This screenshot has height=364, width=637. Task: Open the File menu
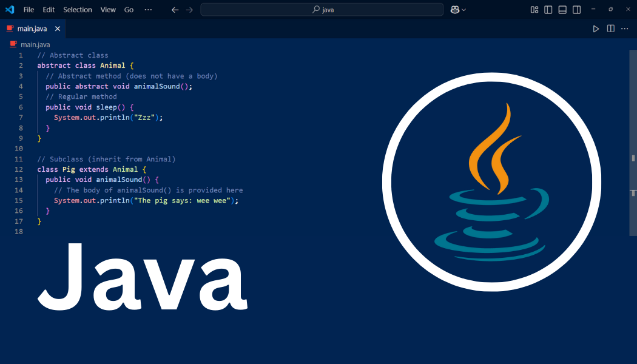pyautogui.click(x=29, y=10)
